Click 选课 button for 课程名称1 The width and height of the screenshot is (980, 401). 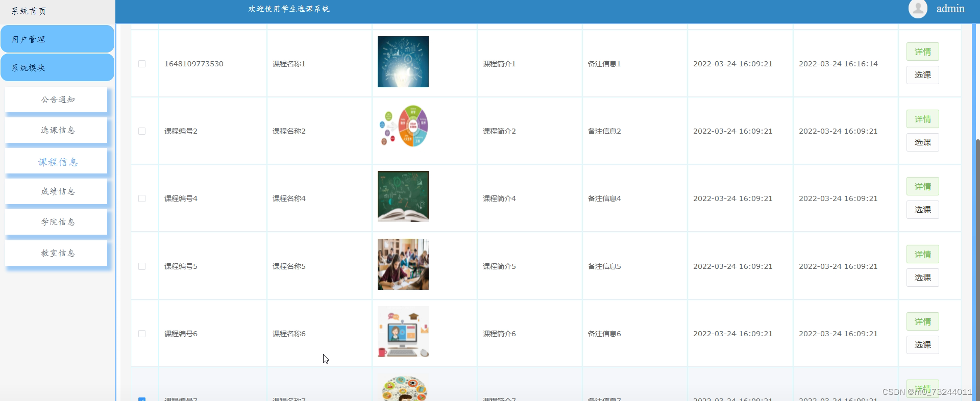(x=923, y=75)
